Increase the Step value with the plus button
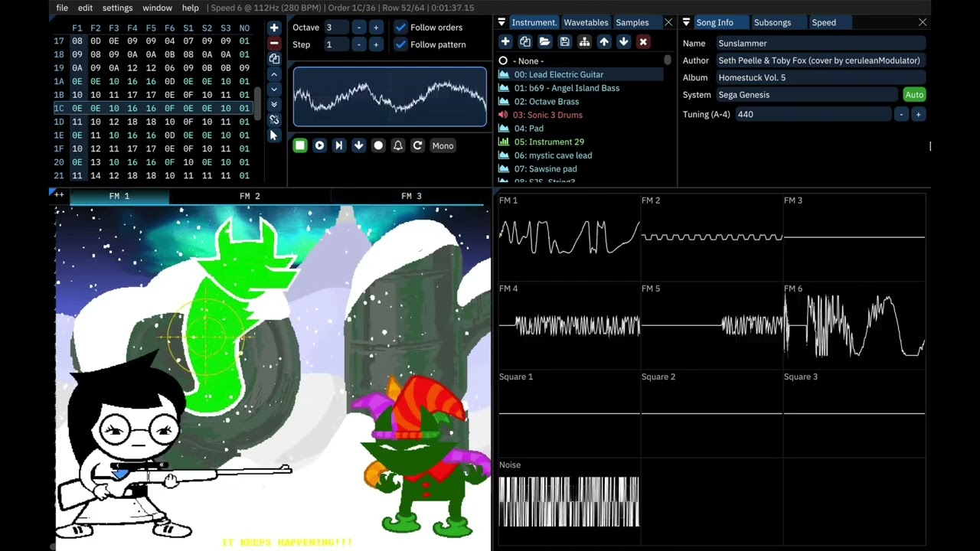The height and width of the screenshot is (551, 980). tap(375, 44)
